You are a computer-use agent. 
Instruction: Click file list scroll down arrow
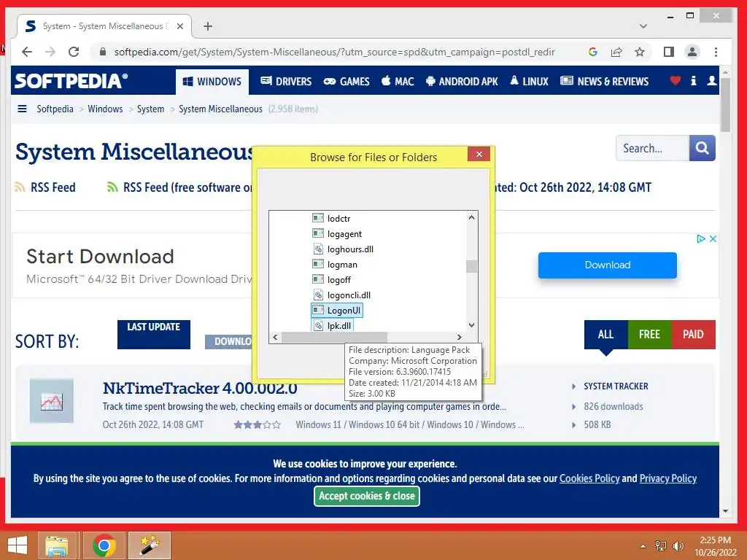point(472,325)
